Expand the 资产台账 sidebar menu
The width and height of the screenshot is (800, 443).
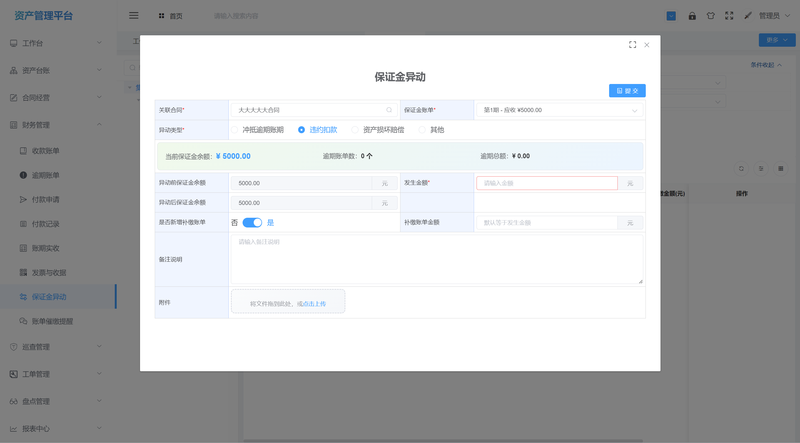tap(99, 70)
